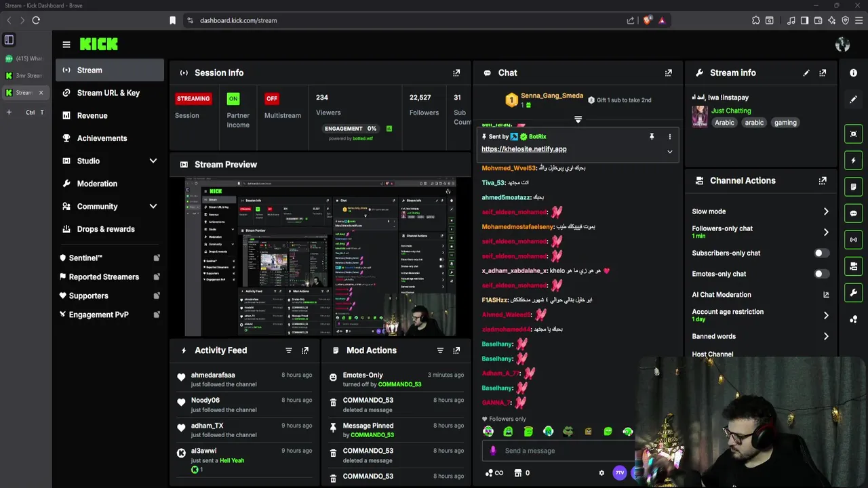Click the browser address bar URL
The height and width of the screenshot is (488, 868).
[x=238, y=20]
